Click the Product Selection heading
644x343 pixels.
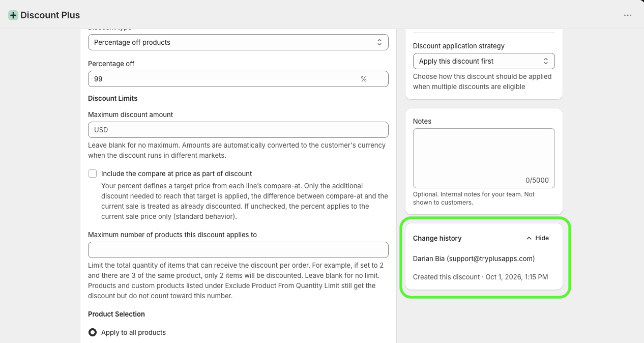pos(116,314)
